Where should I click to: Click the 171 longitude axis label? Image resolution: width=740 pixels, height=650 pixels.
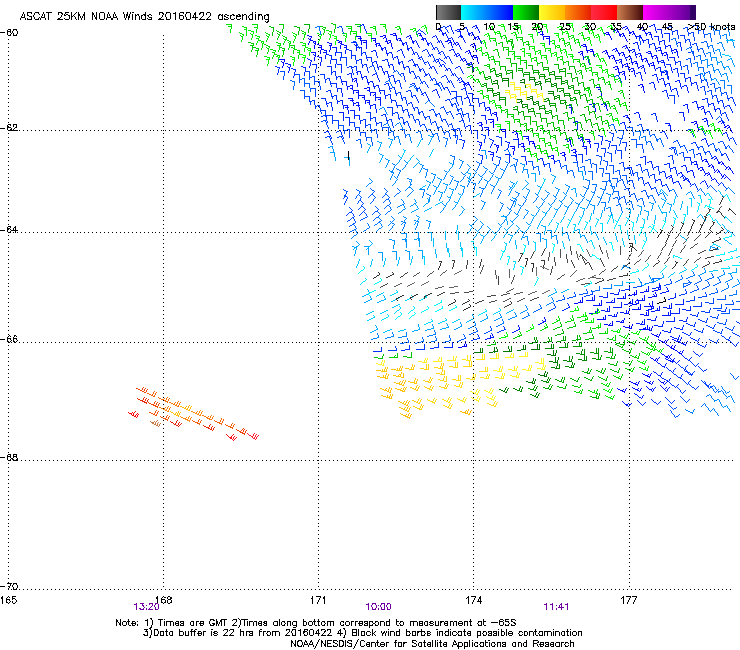tap(318, 600)
